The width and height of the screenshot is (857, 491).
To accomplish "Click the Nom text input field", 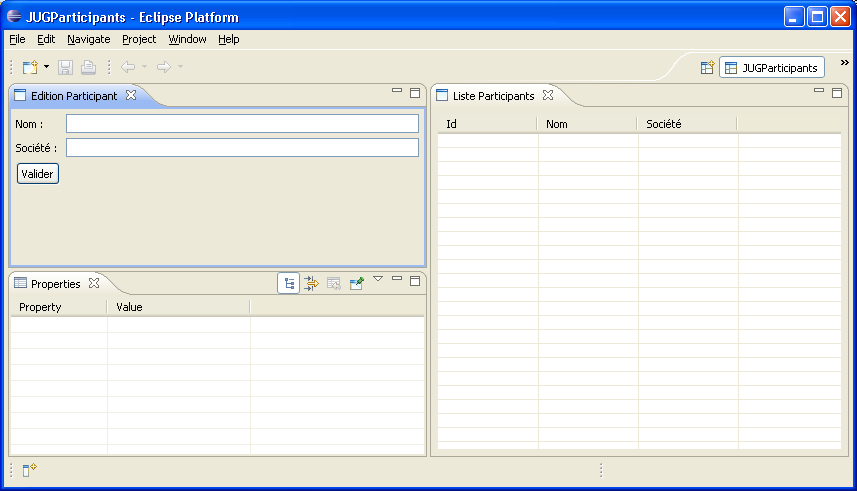I will tap(242, 123).
